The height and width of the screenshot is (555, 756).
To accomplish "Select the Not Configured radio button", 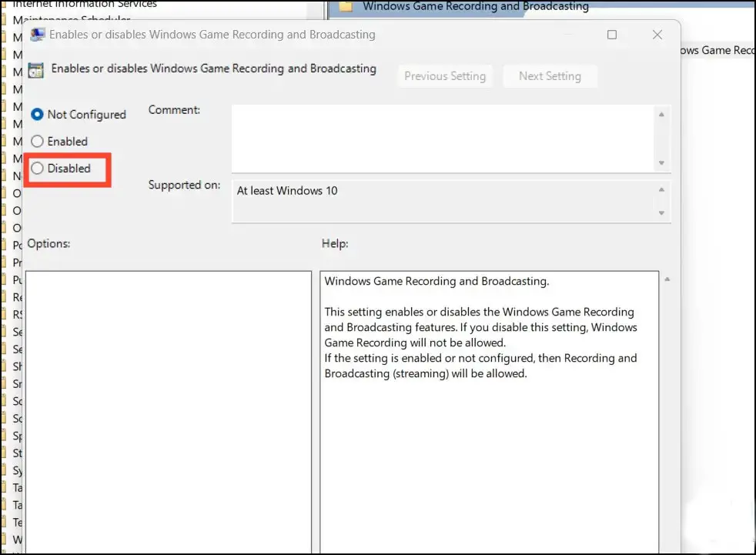I will 37,115.
